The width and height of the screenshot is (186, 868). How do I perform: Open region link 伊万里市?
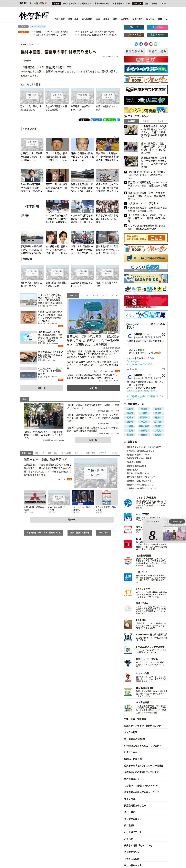pyautogui.click(x=144, y=418)
